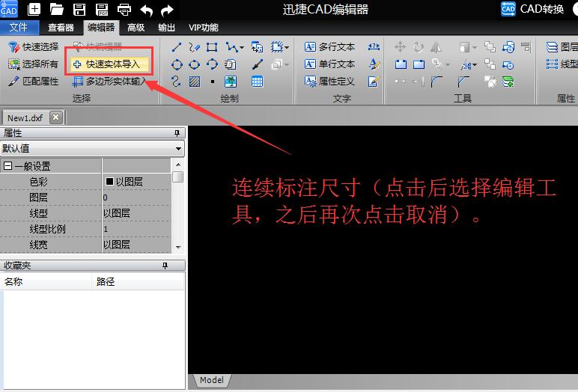
Task: Click Quick Entity Import (快速实体导入)
Action: (109, 64)
